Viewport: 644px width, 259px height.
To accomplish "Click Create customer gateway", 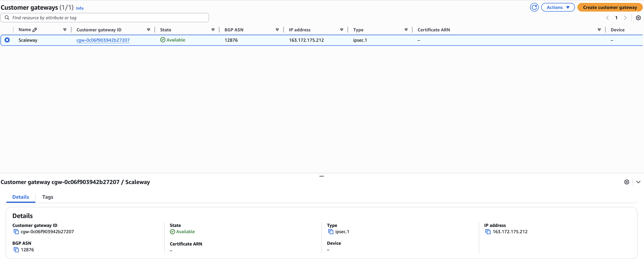I will pos(610,7).
